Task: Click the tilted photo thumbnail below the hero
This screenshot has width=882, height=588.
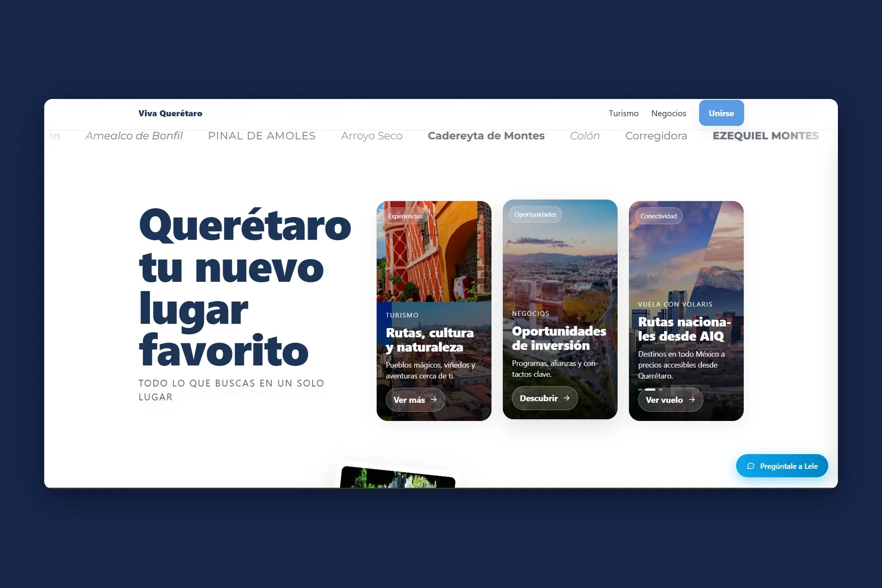Action: (x=397, y=476)
